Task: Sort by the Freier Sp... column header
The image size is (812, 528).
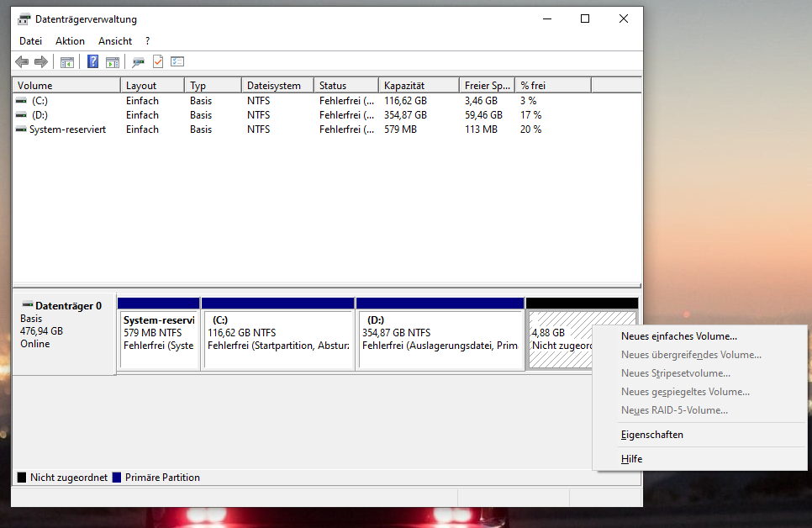Action: coord(488,86)
